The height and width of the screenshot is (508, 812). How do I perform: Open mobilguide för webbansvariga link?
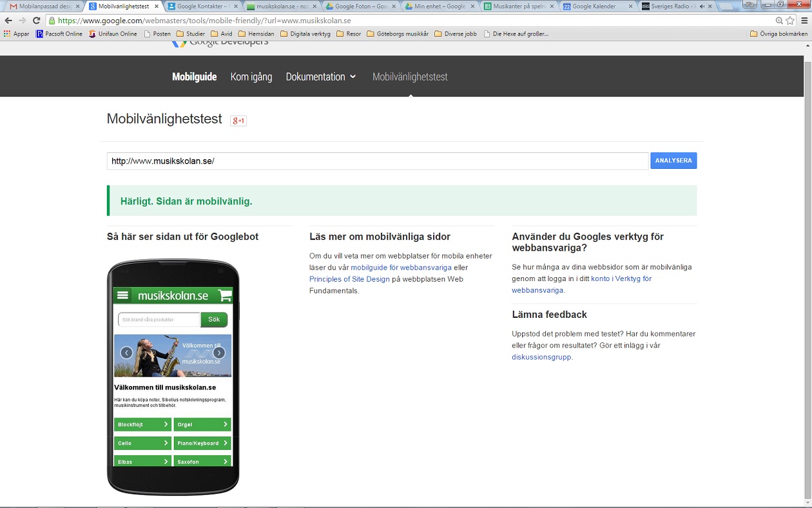(x=401, y=268)
